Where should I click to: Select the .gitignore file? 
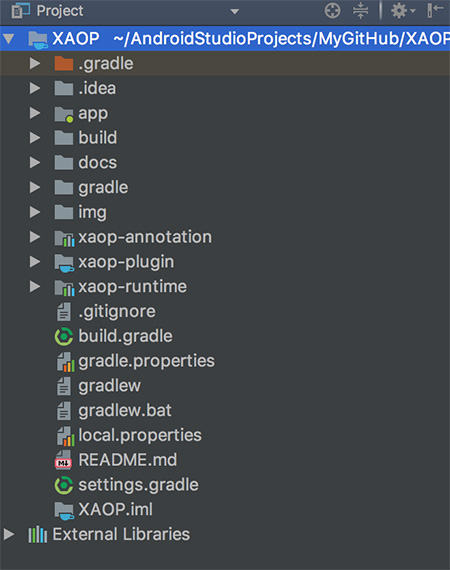point(117,312)
